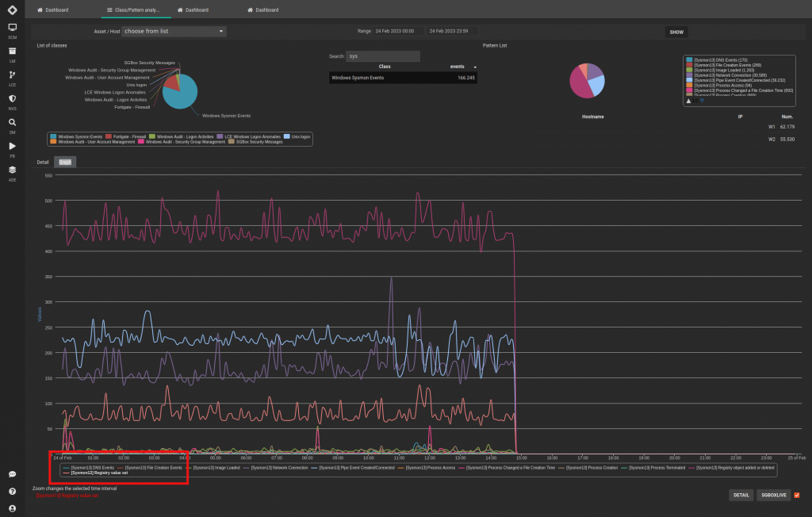Switch to the second Dashboard tab
This screenshot has height=517, width=812.
pyautogui.click(x=193, y=10)
